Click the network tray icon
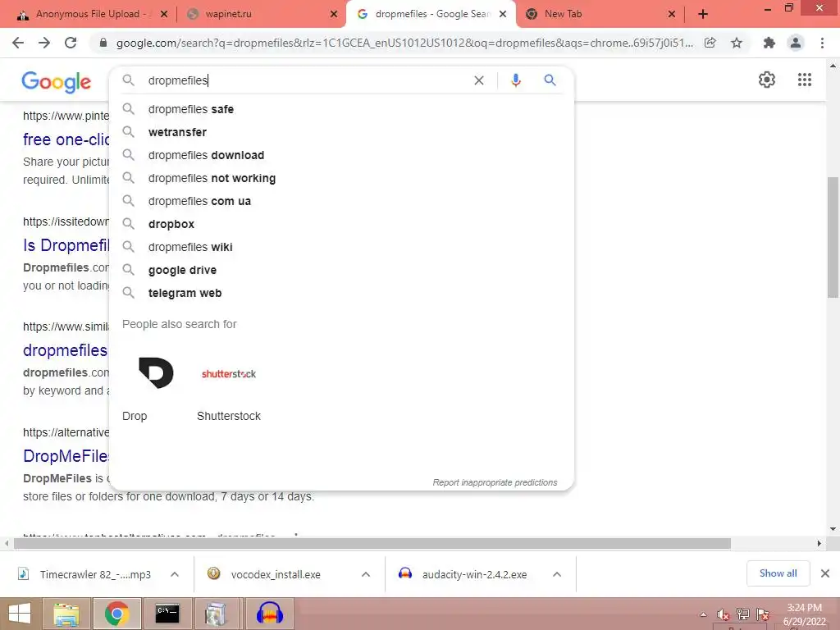Viewport: 840px width, 630px height. tap(743, 614)
